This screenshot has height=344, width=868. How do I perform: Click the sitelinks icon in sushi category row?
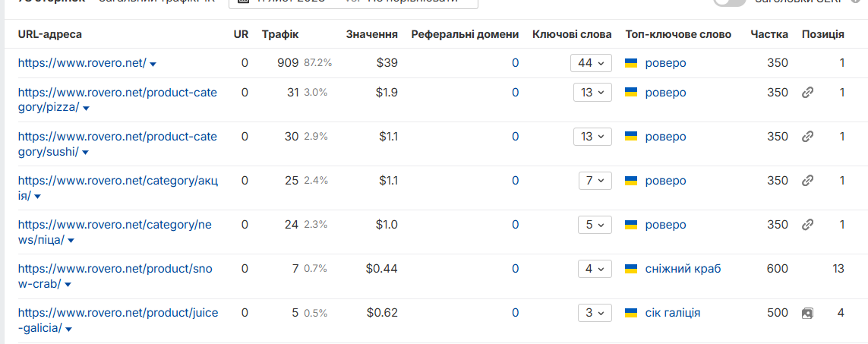coord(807,137)
